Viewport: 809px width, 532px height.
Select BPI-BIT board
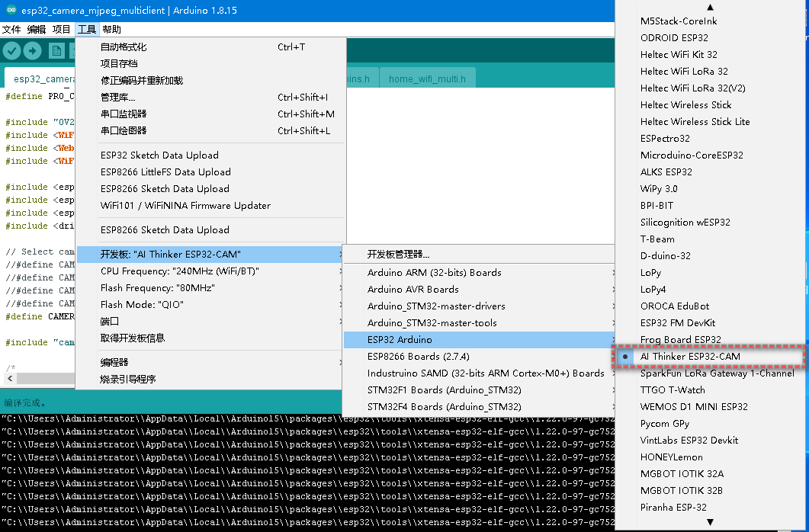[709, 205]
